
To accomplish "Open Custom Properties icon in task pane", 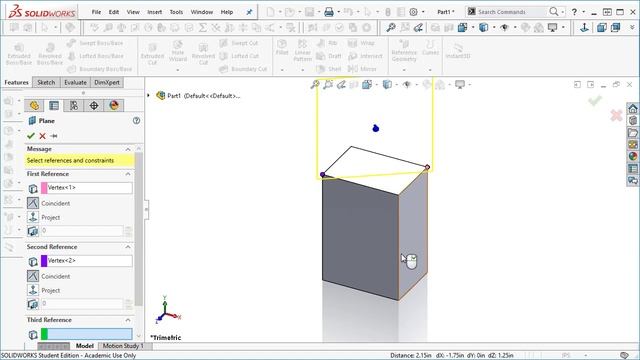I will [x=633, y=169].
